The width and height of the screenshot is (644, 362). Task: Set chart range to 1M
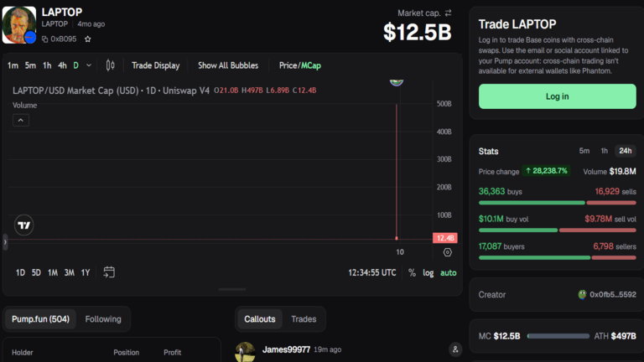click(53, 272)
